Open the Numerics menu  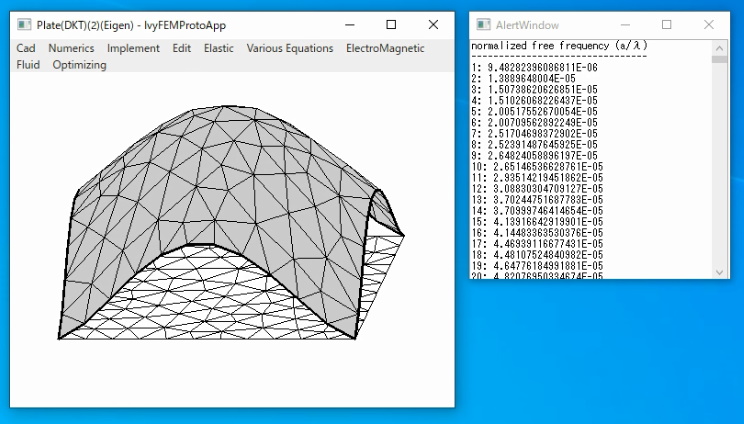71,48
